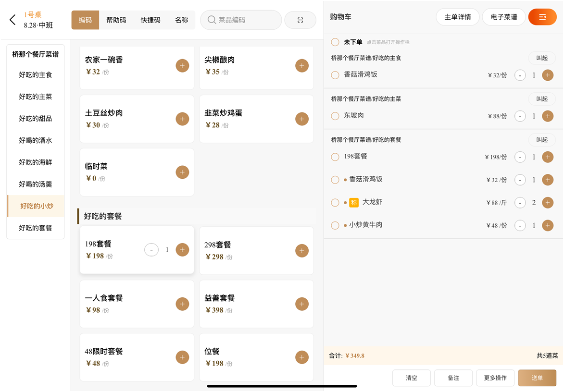Click 清空 to empty the cart
The height and width of the screenshot is (392, 564).
(411, 378)
